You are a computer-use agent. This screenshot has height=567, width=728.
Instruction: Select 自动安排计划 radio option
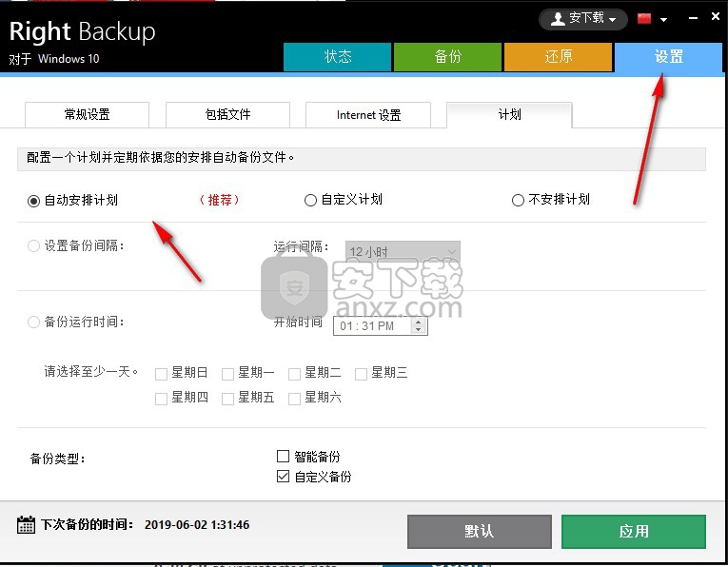[x=33, y=201]
